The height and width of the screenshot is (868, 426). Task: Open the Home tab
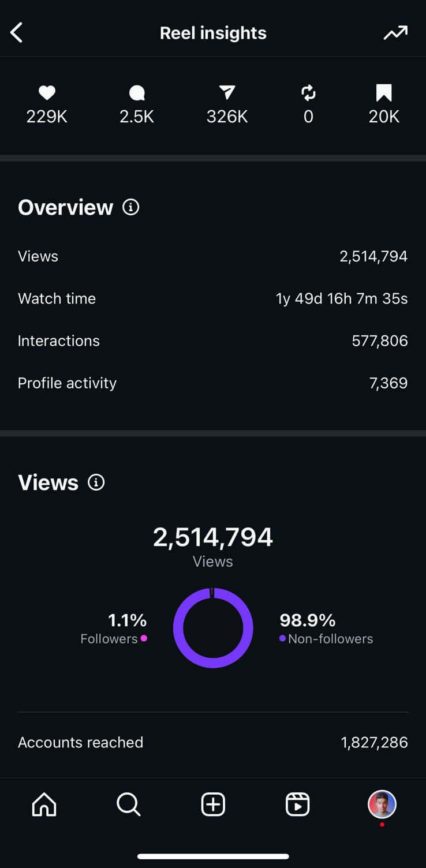(44, 805)
